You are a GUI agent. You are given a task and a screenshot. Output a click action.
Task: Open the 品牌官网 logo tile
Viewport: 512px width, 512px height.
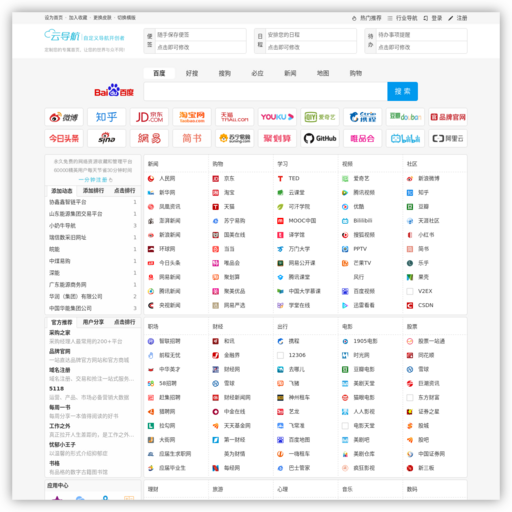tap(448, 117)
